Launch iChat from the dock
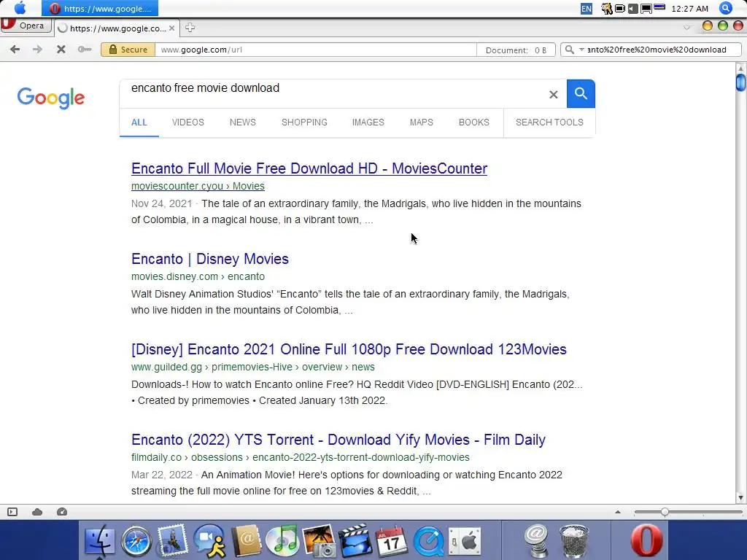Screen dimensions: 747x560 209,541
